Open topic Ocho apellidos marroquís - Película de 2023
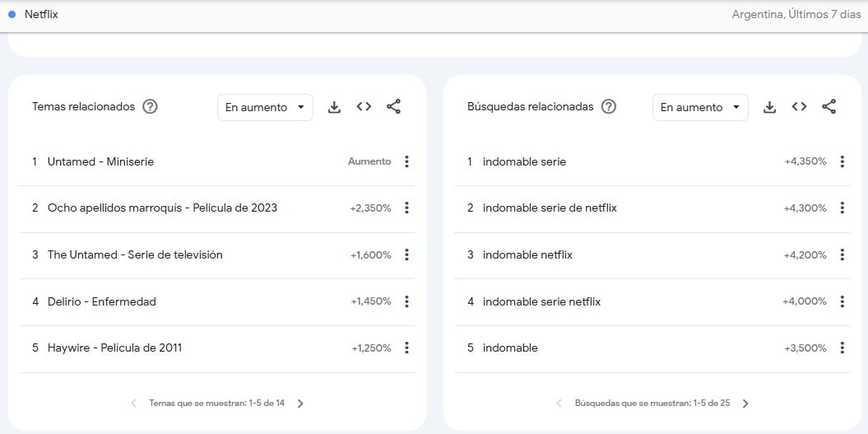868x434 pixels. tap(162, 208)
